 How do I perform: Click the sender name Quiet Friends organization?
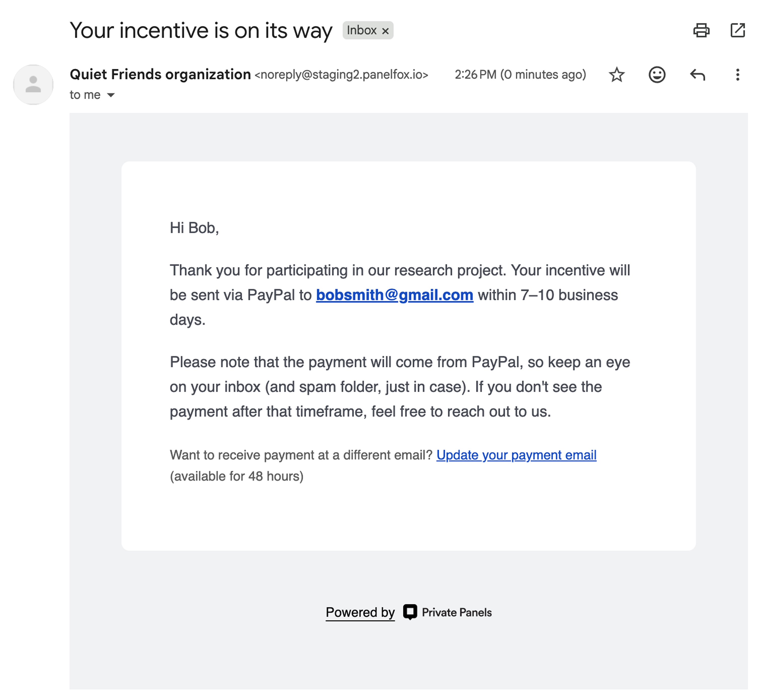click(160, 75)
